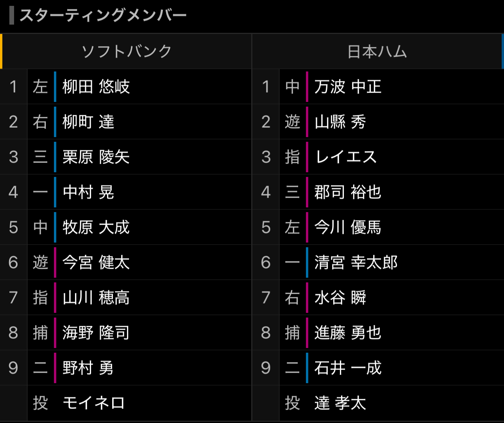Screen dimensions: 504x423
Task: Click the 日本ハム team header
Action: [377, 52]
